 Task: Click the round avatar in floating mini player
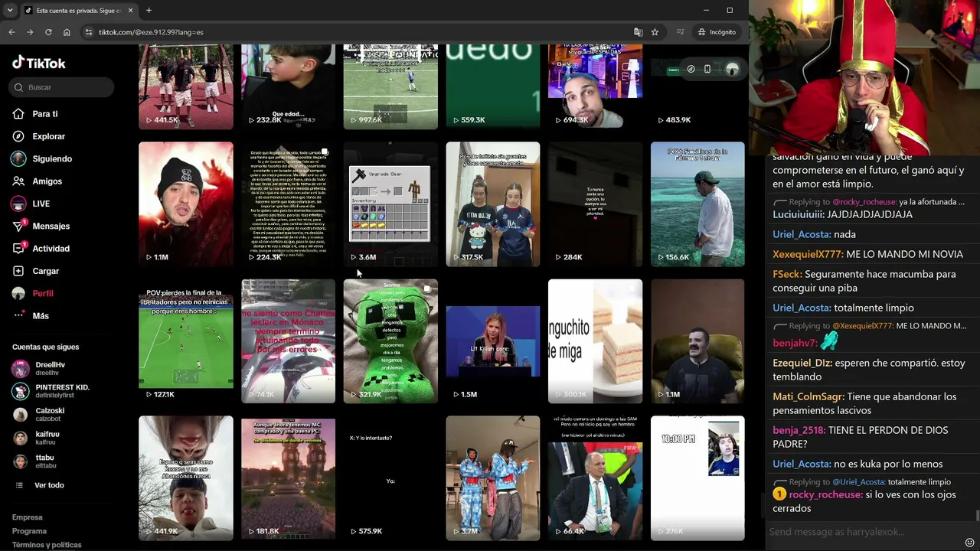[732, 69]
